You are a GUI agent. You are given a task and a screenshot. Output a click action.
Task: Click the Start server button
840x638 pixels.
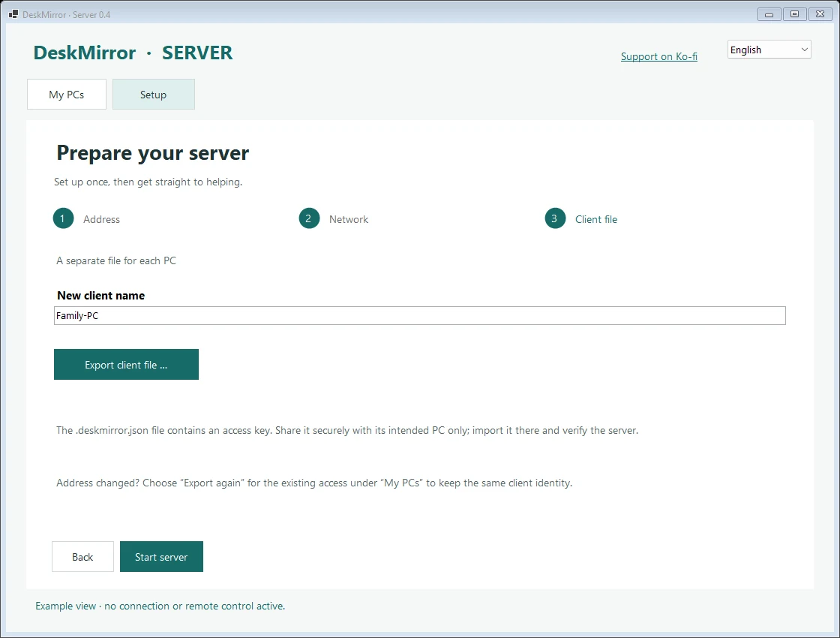tap(161, 556)
